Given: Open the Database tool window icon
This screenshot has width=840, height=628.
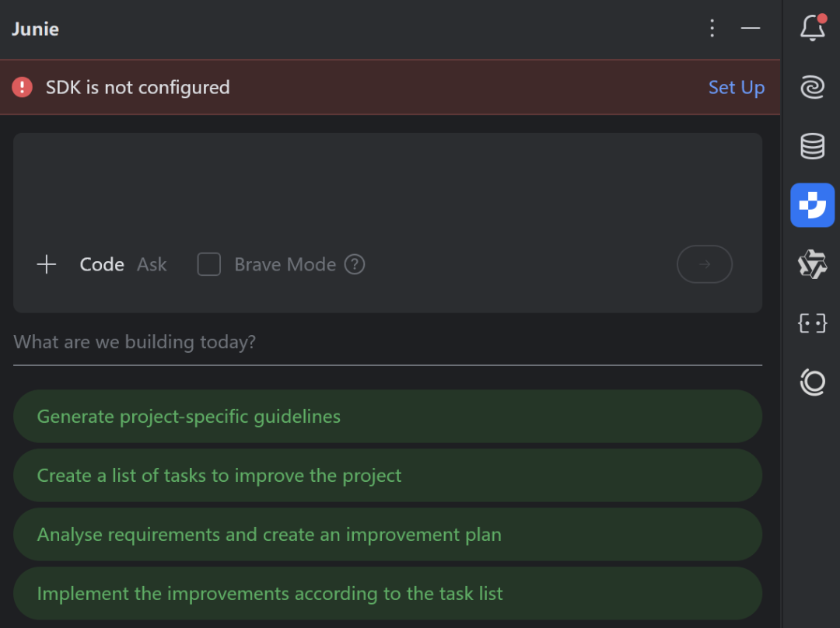Looking at the screenshot, I should click(813, 145).
